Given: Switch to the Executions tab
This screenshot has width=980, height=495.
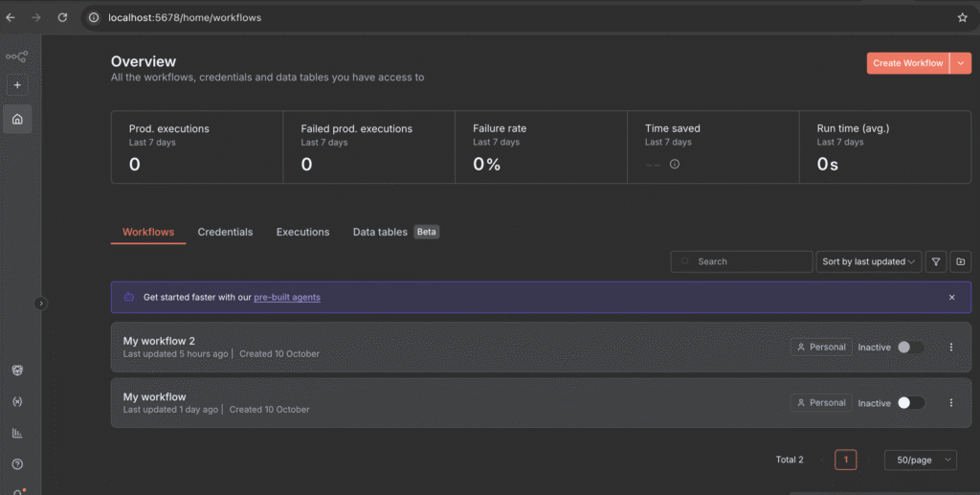Looking at the screenshot, I should (x=302, y=233).
